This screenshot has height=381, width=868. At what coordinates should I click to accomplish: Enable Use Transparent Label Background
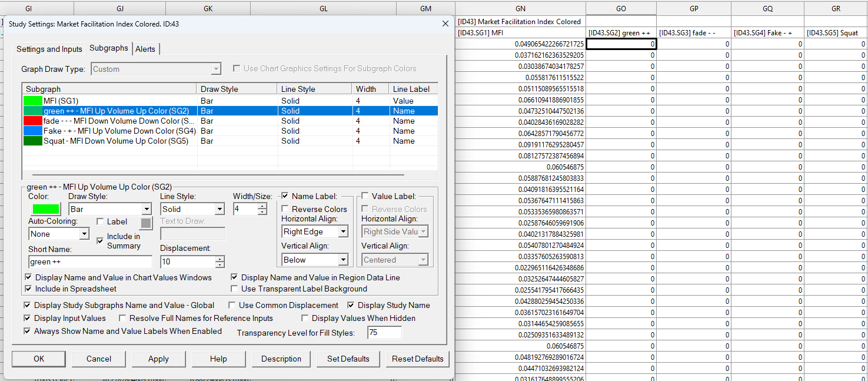[235, 289]
